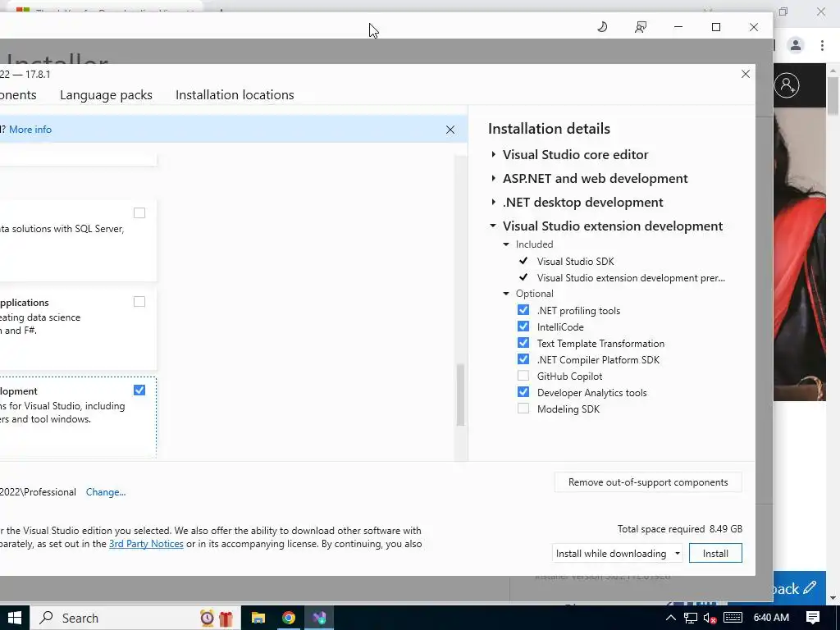Expand .NET desktop development details
The image size is (840, 630).
[493, 202]
